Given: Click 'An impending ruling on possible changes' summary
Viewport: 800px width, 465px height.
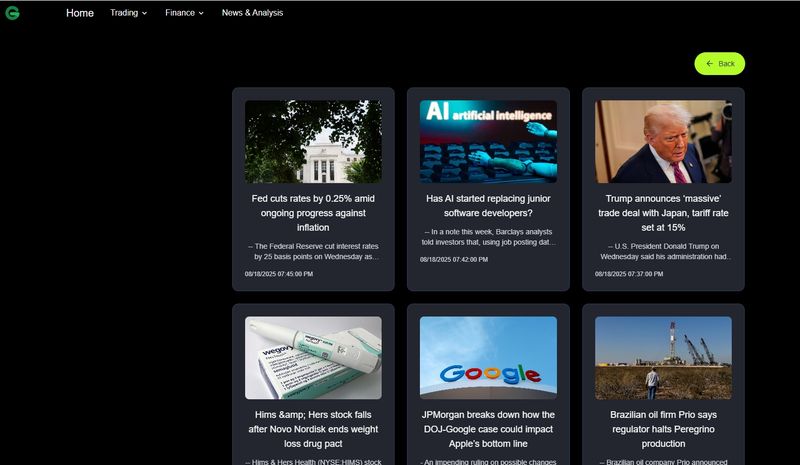Looking at the screenshot, I should [488, 461].
